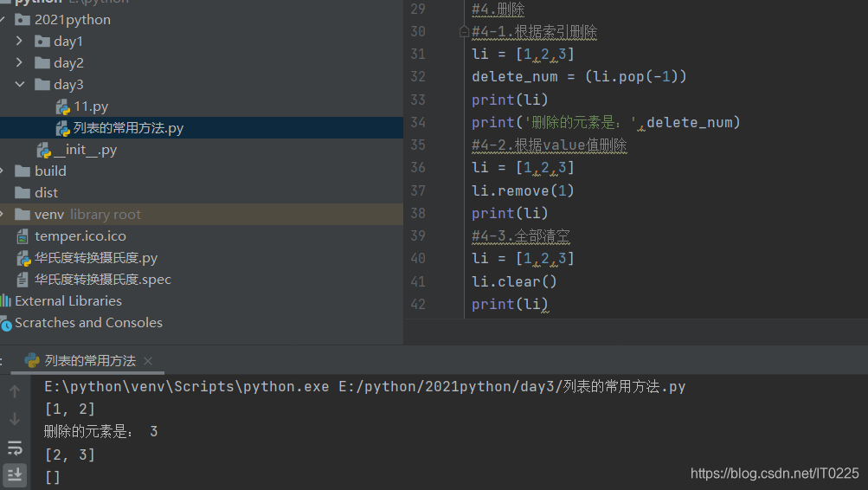Click comment '#4-2.根据value值删除'
Viewport: 868px width, 490px height.
[x=550, y=145]
